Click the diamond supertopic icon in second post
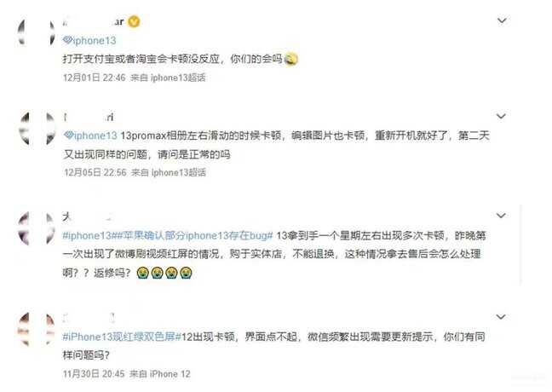The image size is (552, 392). pyautogui.click(x=69, y=135)
